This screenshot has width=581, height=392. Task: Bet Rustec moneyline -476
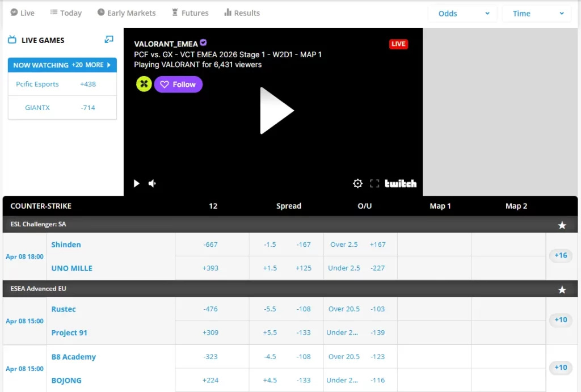pos(212,309)
